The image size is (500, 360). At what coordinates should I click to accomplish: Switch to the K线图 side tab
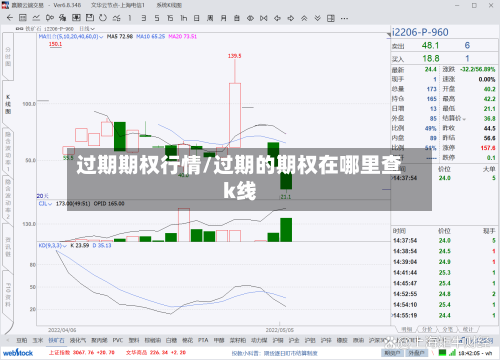click(8, 104)
